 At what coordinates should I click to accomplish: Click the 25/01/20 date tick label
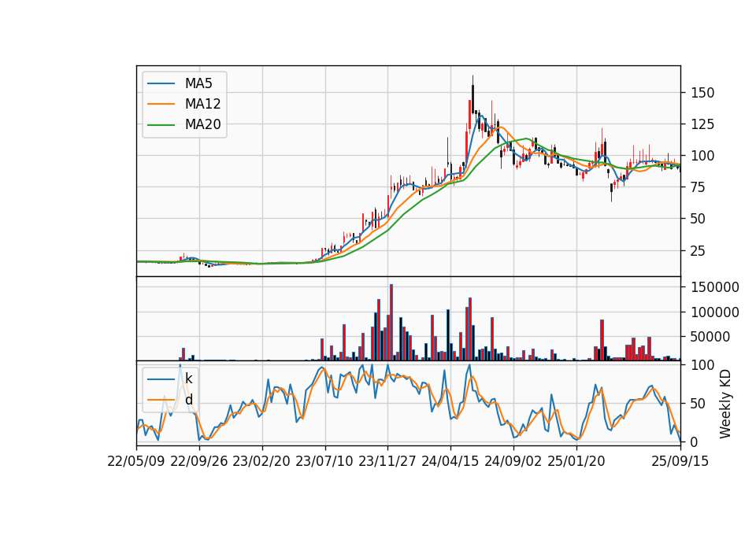pos(576,461)
